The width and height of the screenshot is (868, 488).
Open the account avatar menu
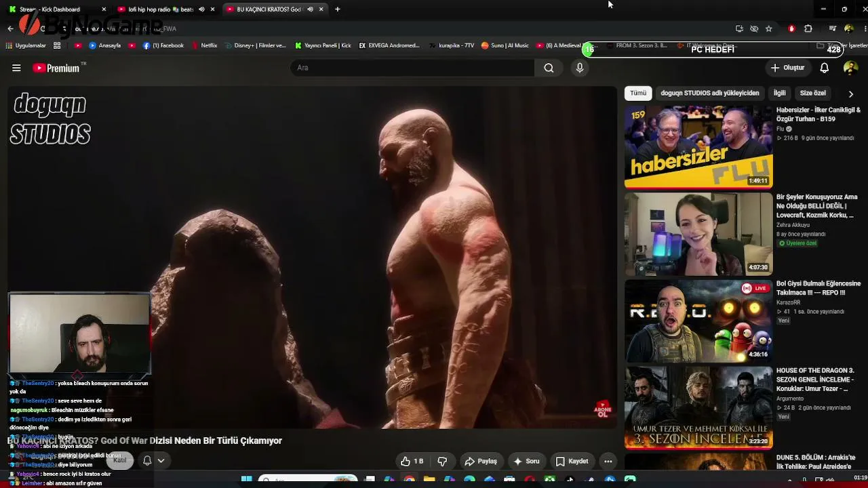[x=850, y=68]
